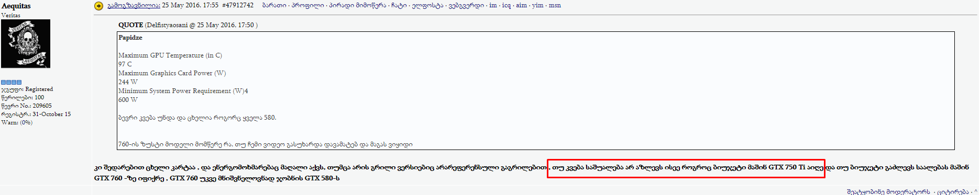Screen dimensions: 980x195
Task: Click the quoted line ending with '580.'
Action: pos(197,118)
